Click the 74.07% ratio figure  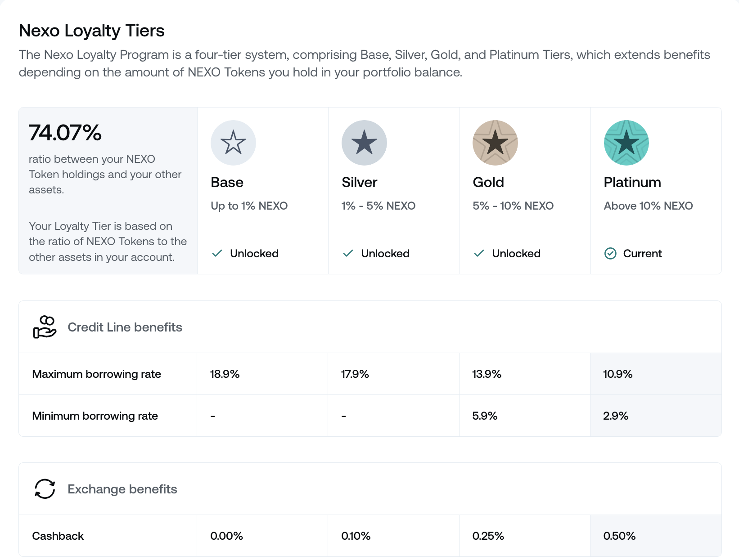[65, 133]
